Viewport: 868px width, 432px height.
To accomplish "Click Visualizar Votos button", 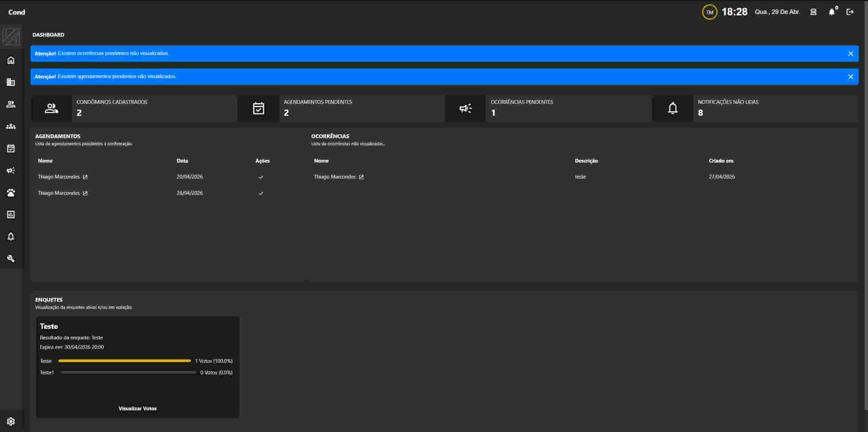I will point(137,408).
